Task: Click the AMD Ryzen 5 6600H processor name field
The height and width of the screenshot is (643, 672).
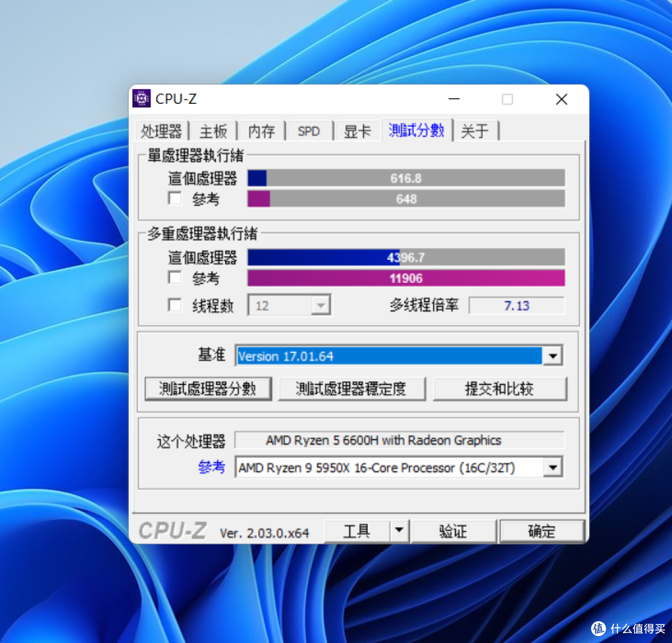Action: [399, 440]
